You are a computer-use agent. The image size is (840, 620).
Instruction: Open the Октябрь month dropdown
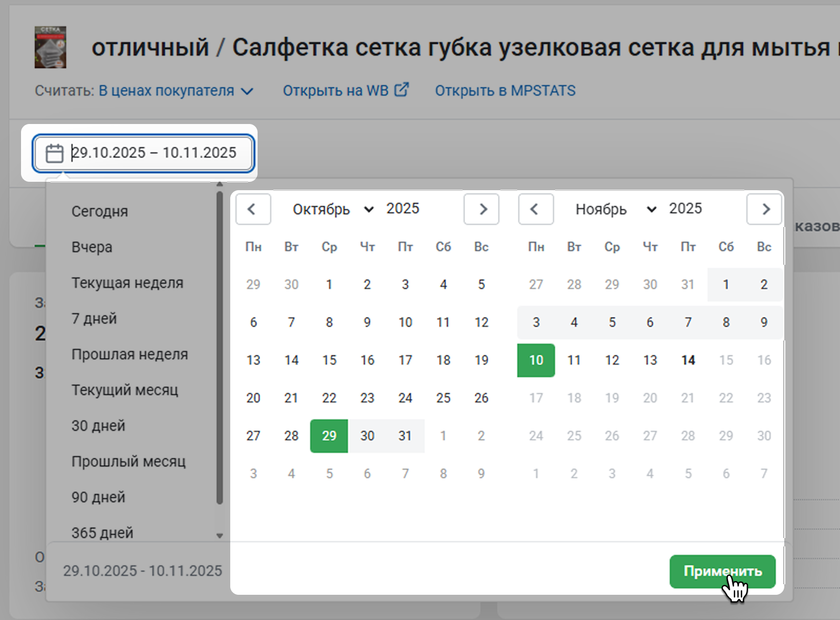pyautogui.click(x=332, y=209)
